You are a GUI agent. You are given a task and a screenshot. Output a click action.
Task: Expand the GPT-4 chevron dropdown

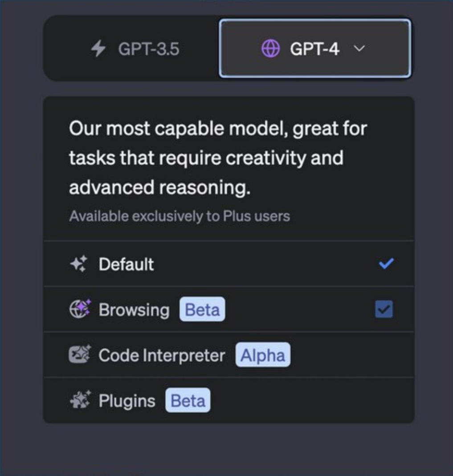[x=360, y=49]
